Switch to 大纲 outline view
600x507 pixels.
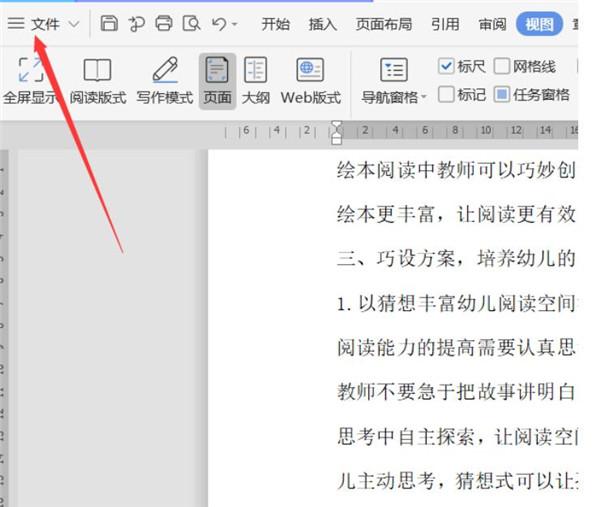256,80
